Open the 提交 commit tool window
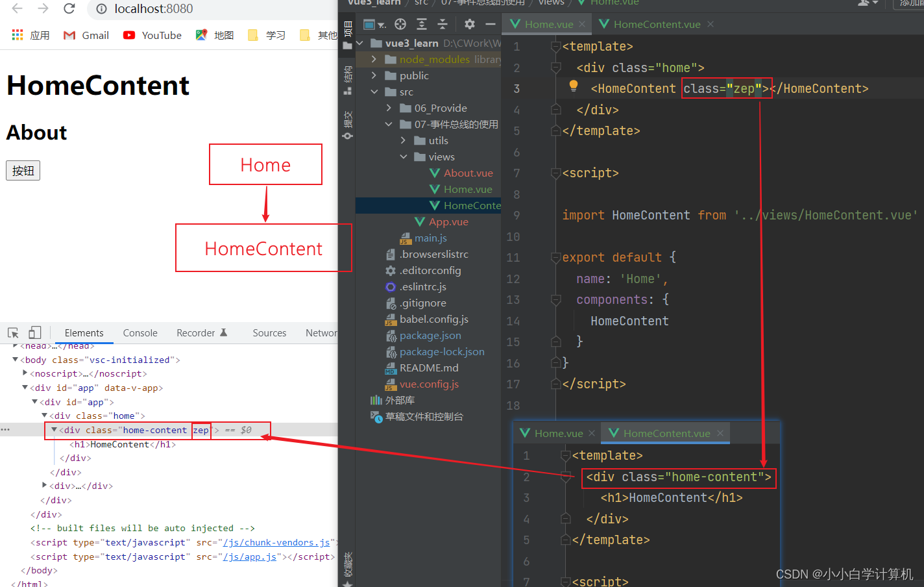This screenshot has width=924, height=587. click(348, 125)
